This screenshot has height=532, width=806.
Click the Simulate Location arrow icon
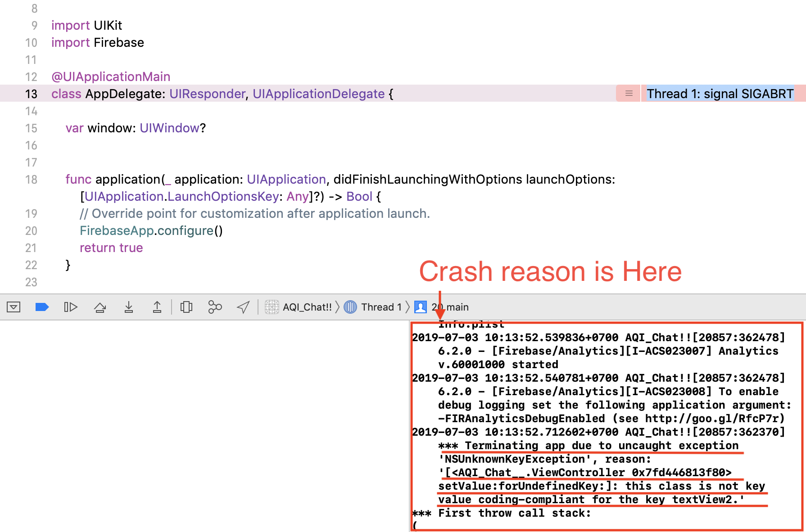pyautogui.click(x=243, y=307)
